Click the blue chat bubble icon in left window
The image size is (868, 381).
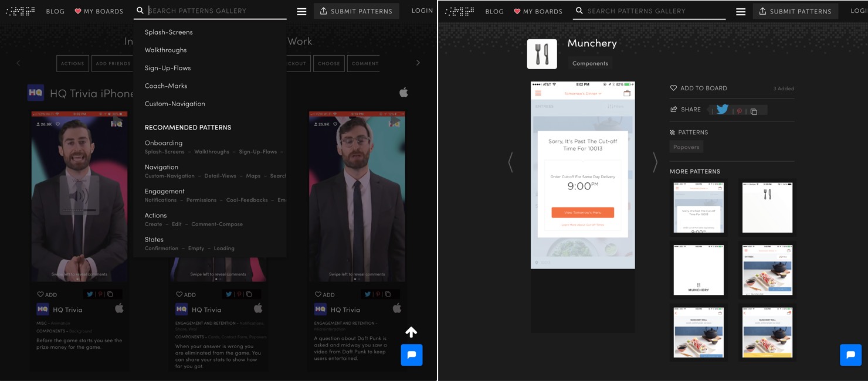pyautogui.click(x=411, y=355)
